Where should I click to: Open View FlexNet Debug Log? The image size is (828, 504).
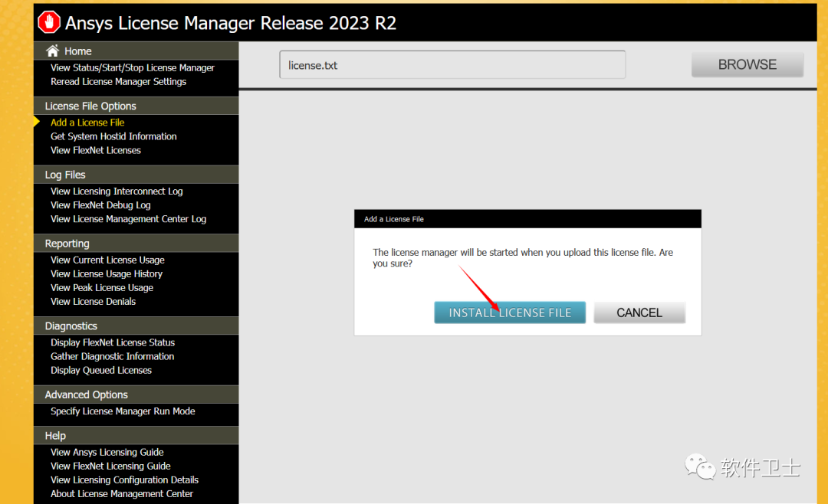(100, 205)
